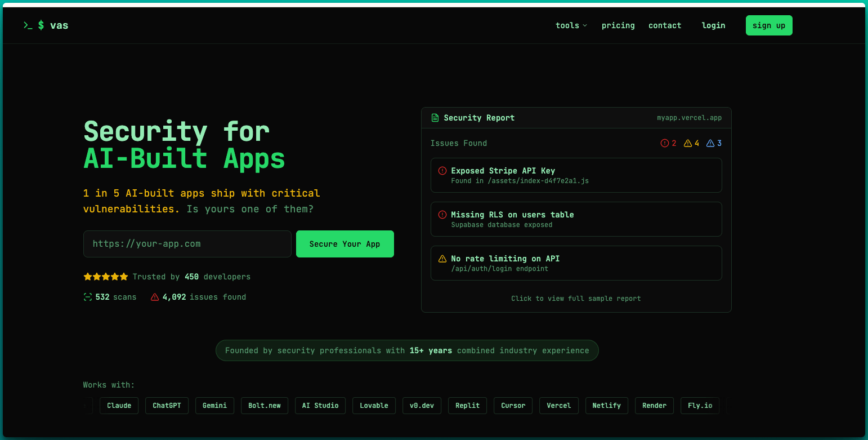This screenshot has width=868, height=440.
Task: Open the login link
Action: [713, 25]
